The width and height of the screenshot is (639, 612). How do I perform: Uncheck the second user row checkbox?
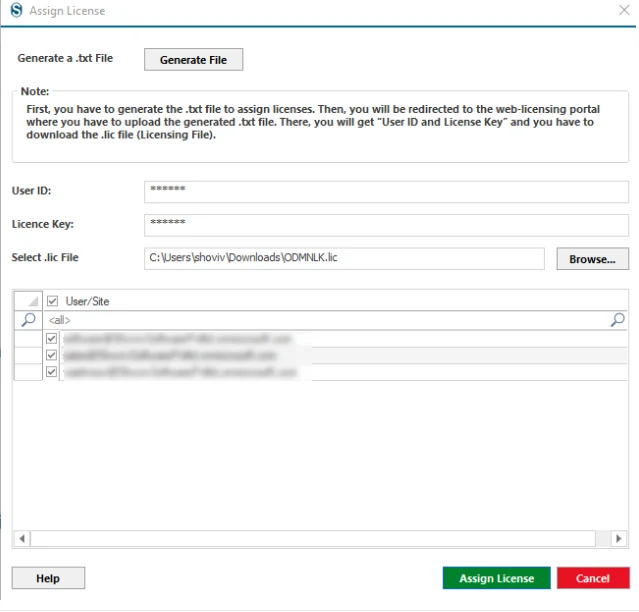[x=51, y=355]
